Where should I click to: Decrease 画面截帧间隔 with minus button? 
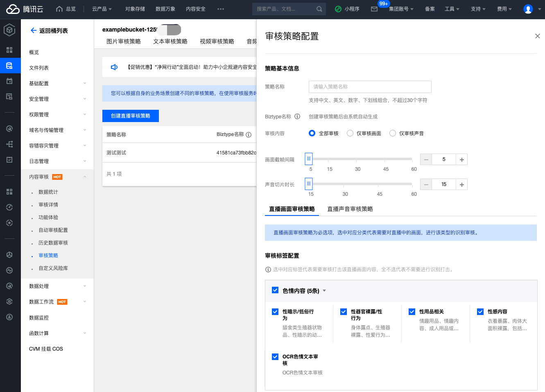coord(426,159)
